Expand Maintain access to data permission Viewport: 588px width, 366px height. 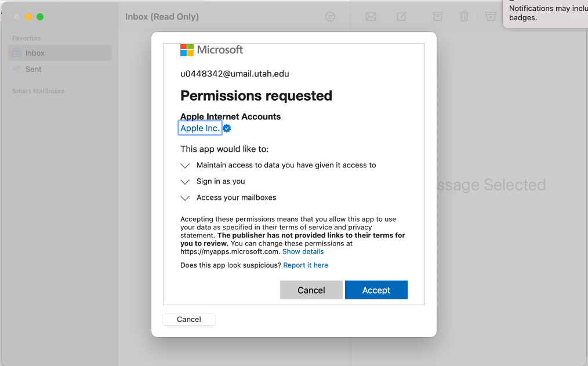(x=185, y=166)
